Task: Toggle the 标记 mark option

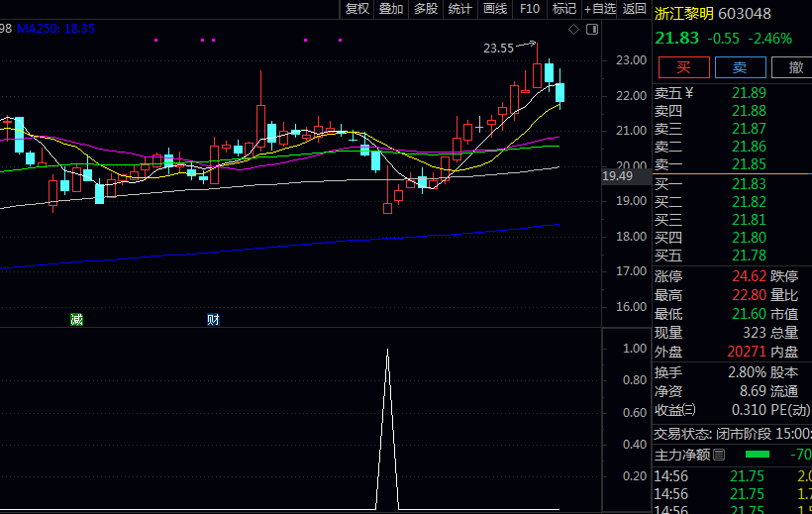Action: tap(563, 9)
